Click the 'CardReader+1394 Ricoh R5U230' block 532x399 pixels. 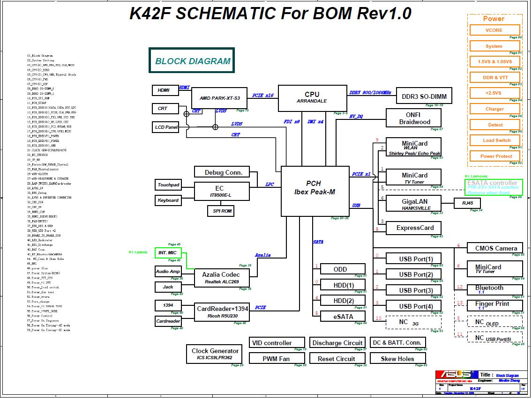tap(222, 312)
